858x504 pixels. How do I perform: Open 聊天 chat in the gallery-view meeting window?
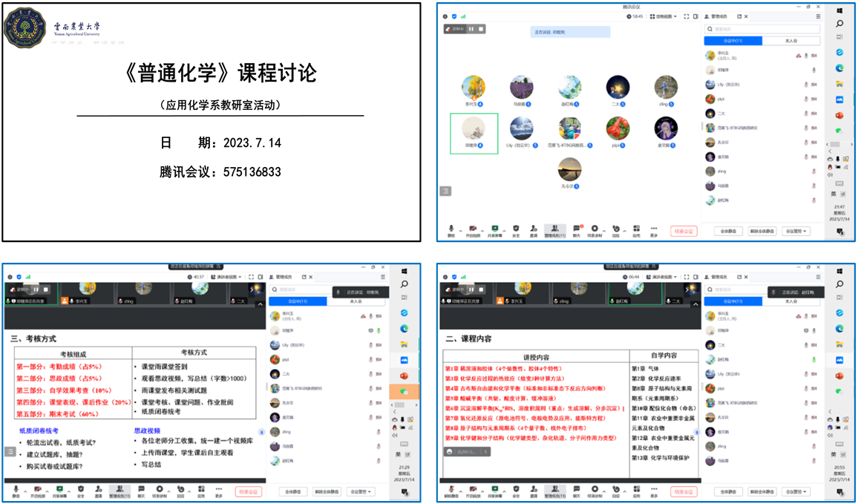click(576, 230)
